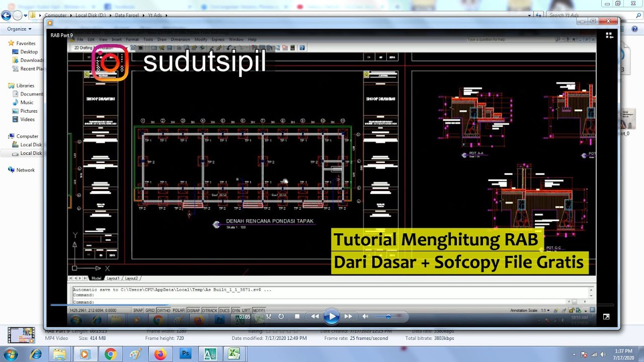Switch to Library view in media player
Image resolution: width=644 pixels, height=362 pixels.
point(609,35)
